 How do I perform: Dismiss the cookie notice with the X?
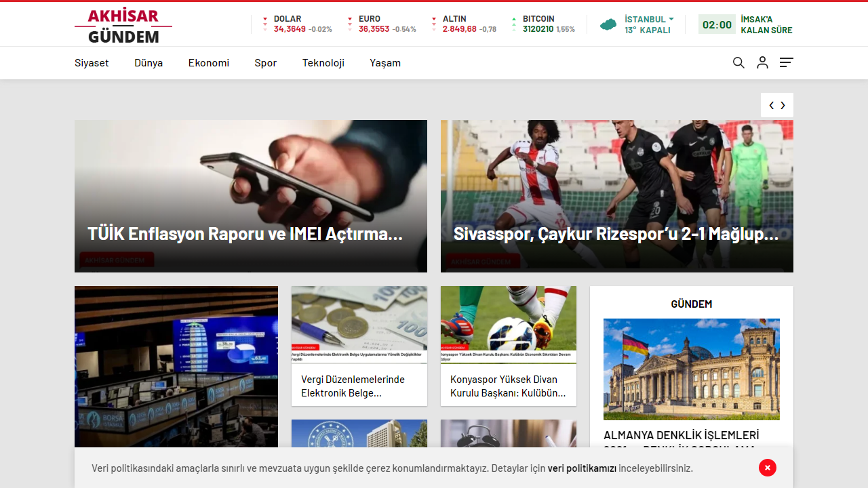point(767,468)
